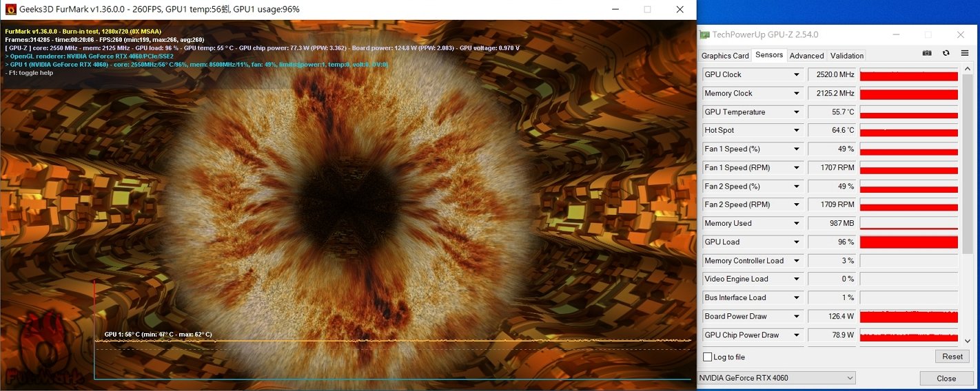Click the GPU Load red history graph
This screenshot has width=980, height=391.
pyautogui.click(x=909, y=242)
